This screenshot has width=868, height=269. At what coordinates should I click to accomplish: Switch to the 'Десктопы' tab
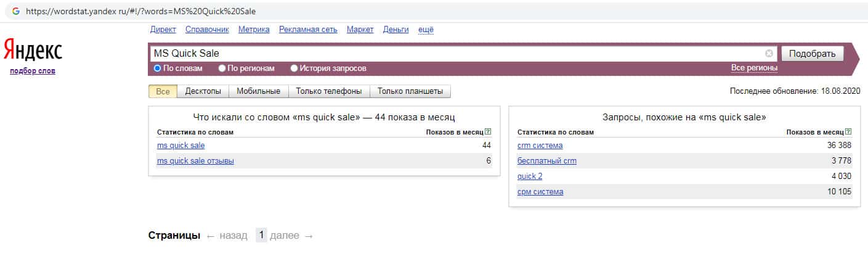tap(203, 91)
